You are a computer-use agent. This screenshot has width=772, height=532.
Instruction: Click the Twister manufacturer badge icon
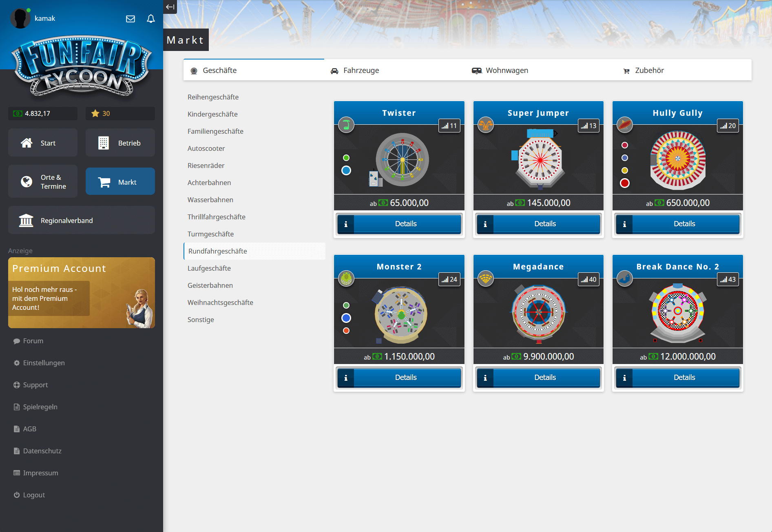pos(346,125)
